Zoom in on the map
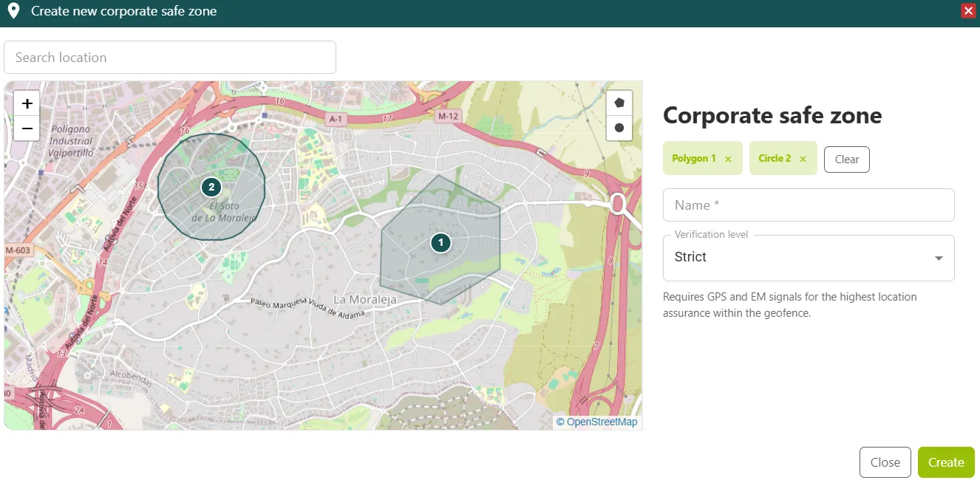The width and height of the screenshot is (980, 480). (27, 104)
